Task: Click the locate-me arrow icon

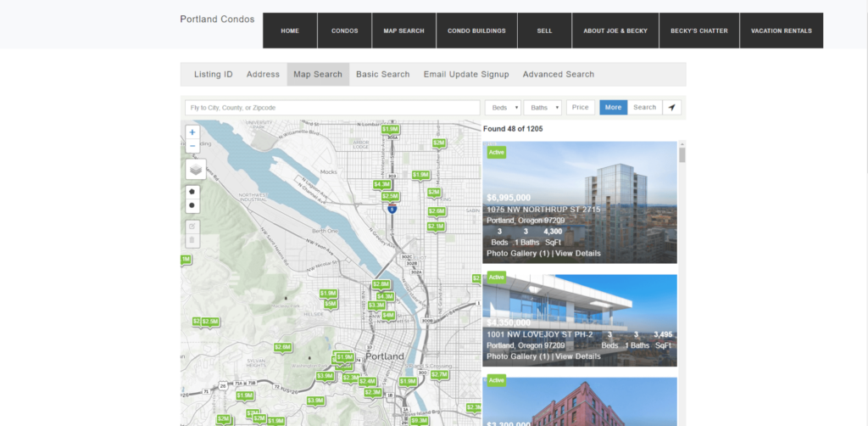Action: [x=671, y=108]
